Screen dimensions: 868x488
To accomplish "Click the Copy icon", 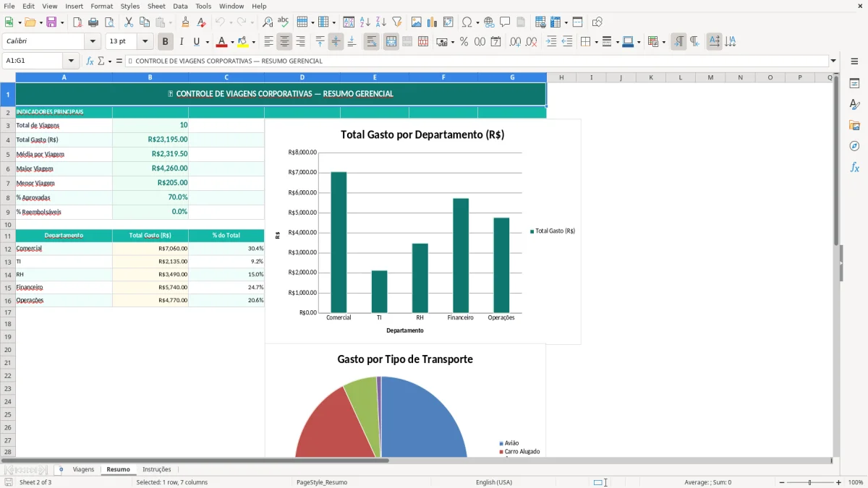I will click(145, 22).
